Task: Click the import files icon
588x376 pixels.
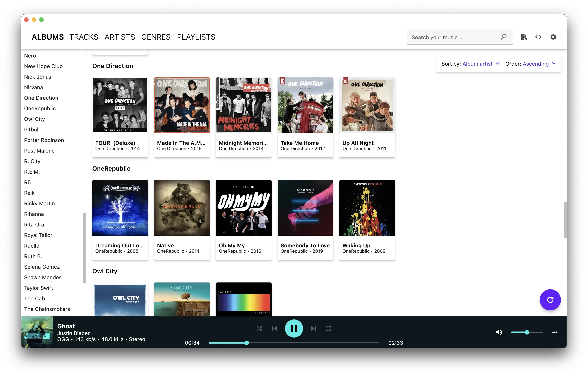Action: [523, 37]
